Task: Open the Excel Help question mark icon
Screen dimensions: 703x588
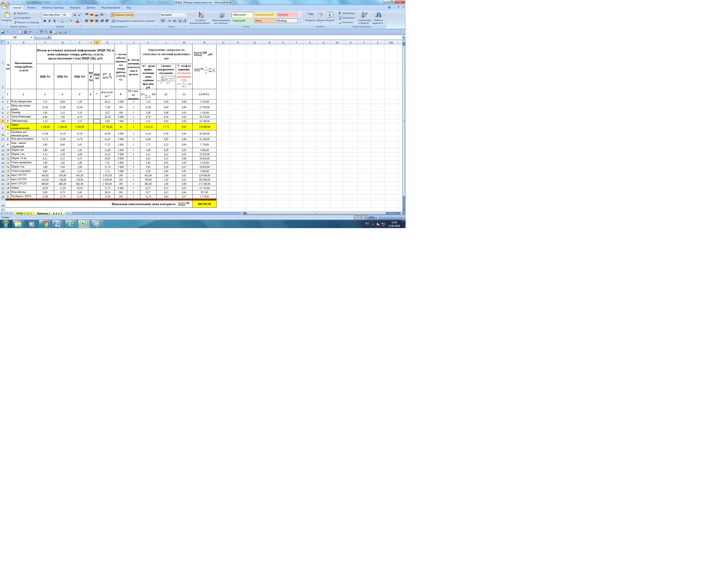Action: point(389,7)
